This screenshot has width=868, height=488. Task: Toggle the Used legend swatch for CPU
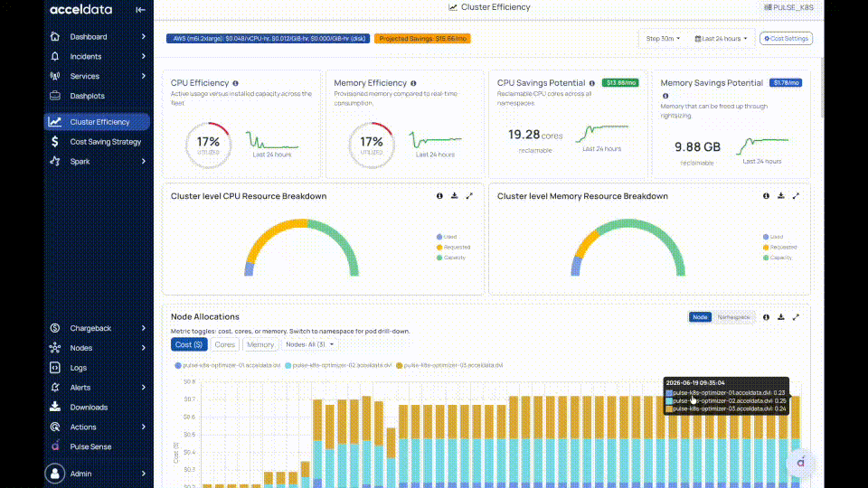tap(439, 237)
